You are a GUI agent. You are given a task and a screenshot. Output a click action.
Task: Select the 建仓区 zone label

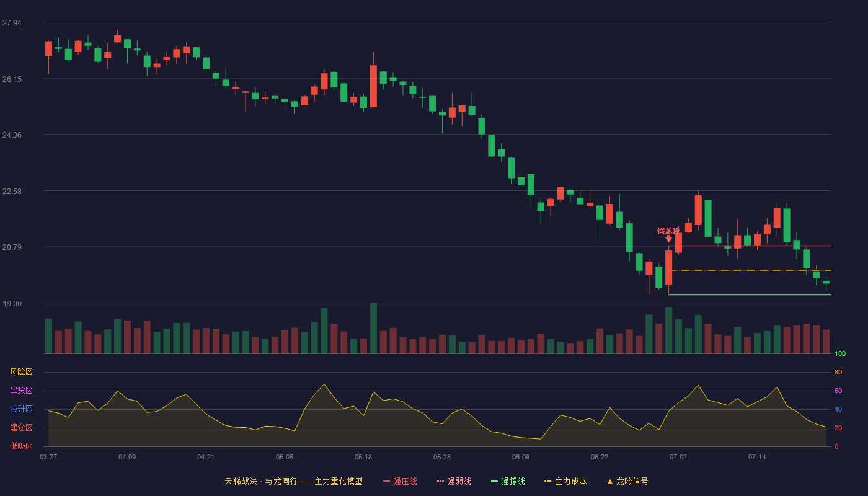[22, 428]
